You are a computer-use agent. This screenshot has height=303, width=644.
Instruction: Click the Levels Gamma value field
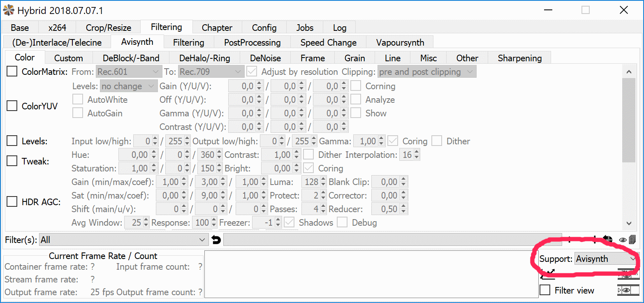coord(370,141)
